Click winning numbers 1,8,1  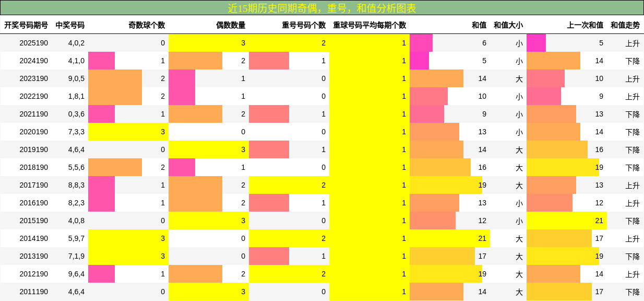pyautogui.click(x=76, y=96)
